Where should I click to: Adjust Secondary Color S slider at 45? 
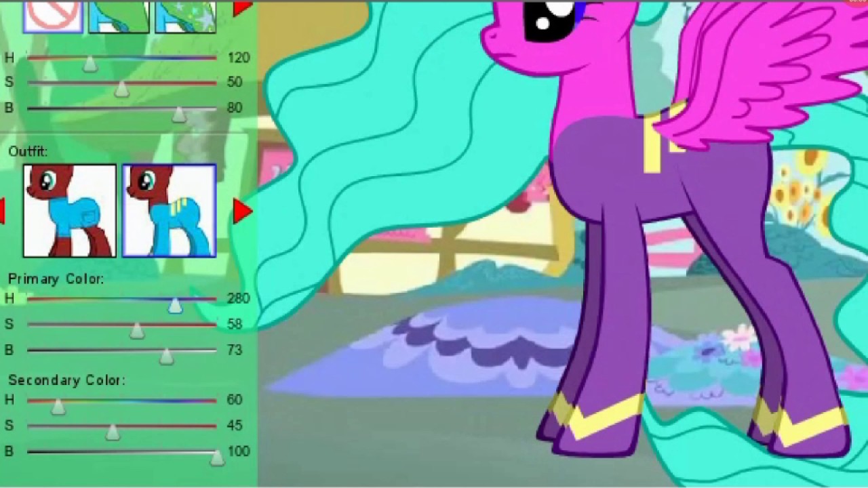coord(113,432)
